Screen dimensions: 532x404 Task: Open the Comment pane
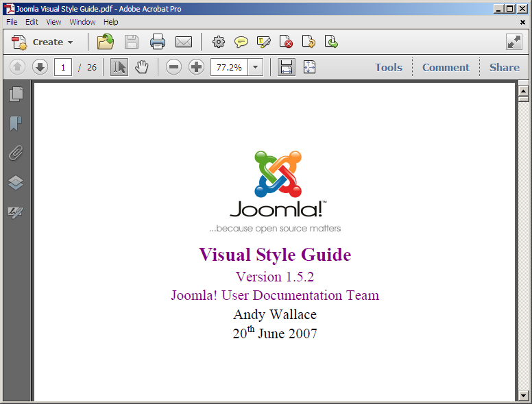[x=446, y=67]
